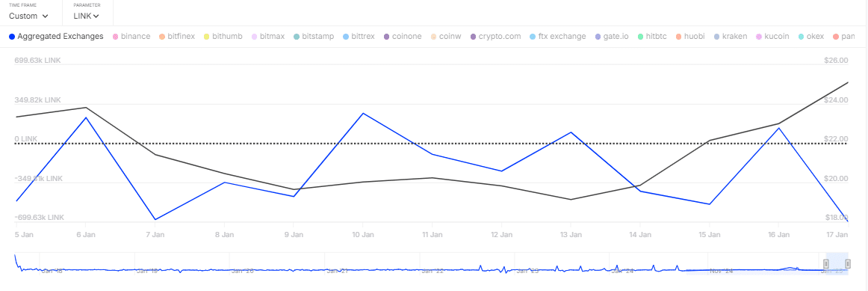This screenshot has width=868, height=291.
Task: Click left handle of range navigator
Action: pyautogui.click(x=826, y=263)
